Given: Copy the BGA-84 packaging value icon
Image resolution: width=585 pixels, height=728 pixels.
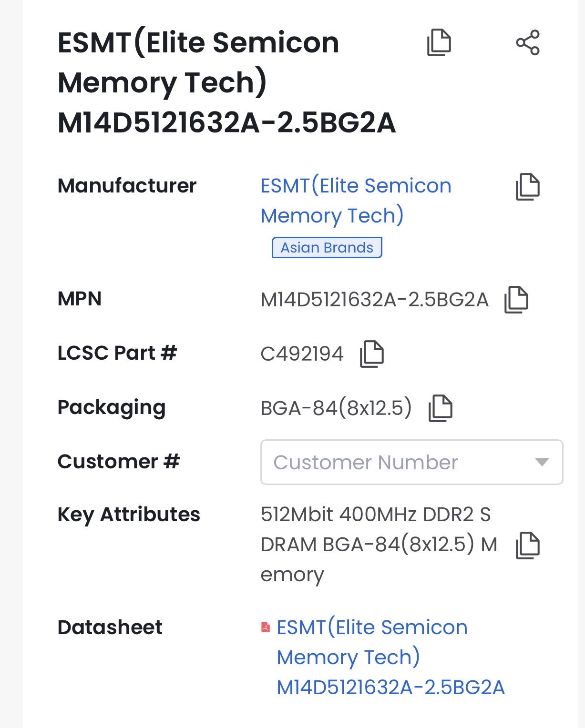Looking at the screenshot, I should pos(441,408).
